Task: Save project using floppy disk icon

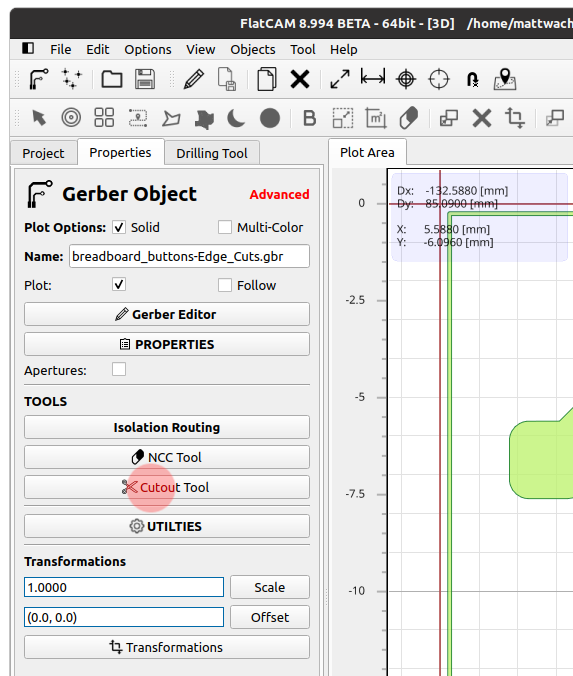Action: (145, 79)
